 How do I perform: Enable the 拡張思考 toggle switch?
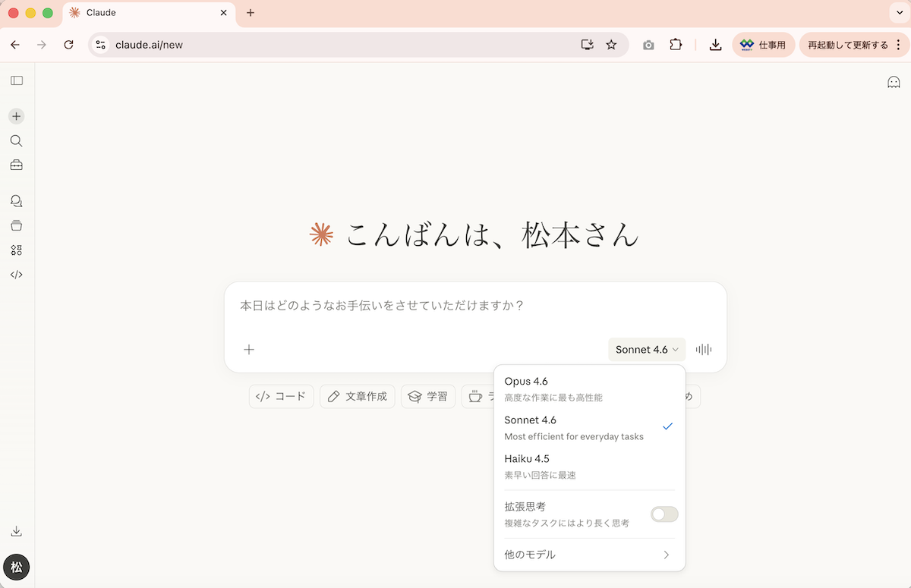(x=664, y=514)
